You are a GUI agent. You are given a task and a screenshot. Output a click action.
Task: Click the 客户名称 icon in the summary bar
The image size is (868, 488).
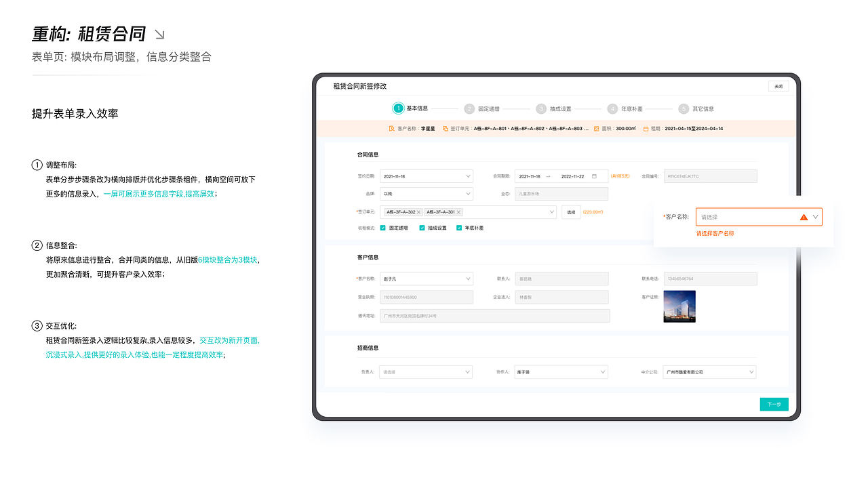[391, 127]
